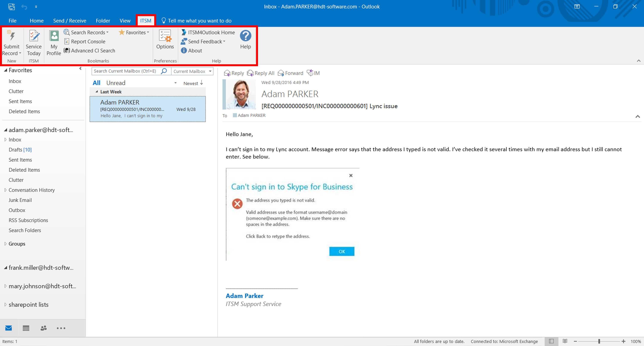Expand the Groups section
Image resolution: width=644 pixels, height=346 pixels.
[5, 244]
